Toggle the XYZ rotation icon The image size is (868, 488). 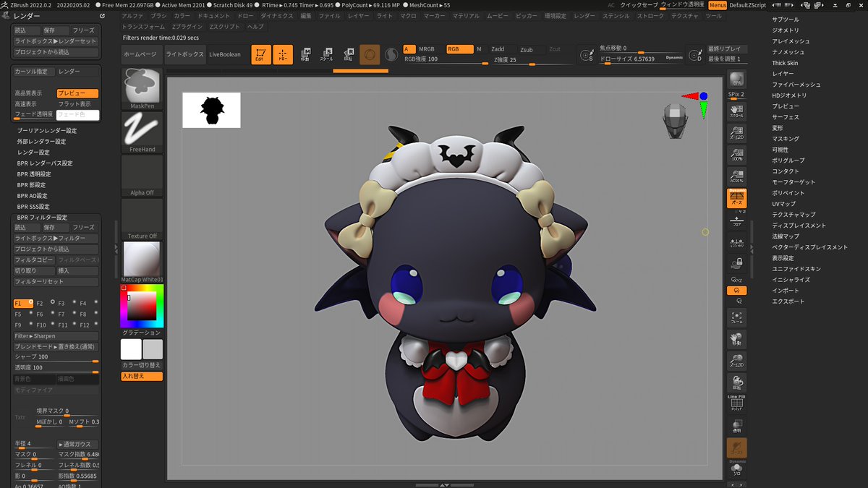[x=736, y=279]
